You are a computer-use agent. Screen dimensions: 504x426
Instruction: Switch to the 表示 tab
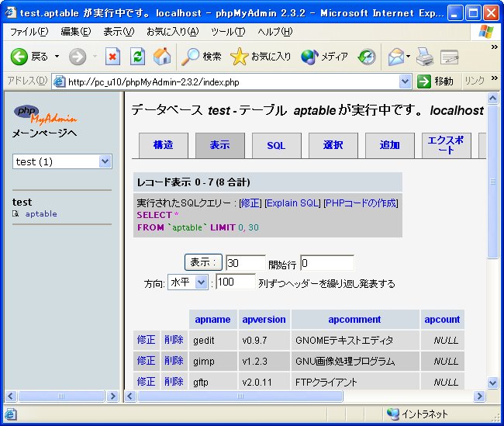(x=220, y=145)
